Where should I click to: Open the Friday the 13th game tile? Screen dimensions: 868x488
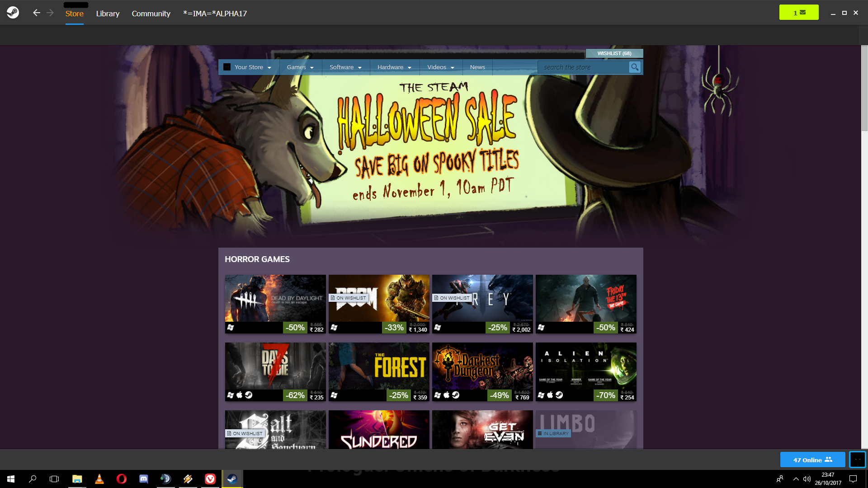click(x=586, y=304)
